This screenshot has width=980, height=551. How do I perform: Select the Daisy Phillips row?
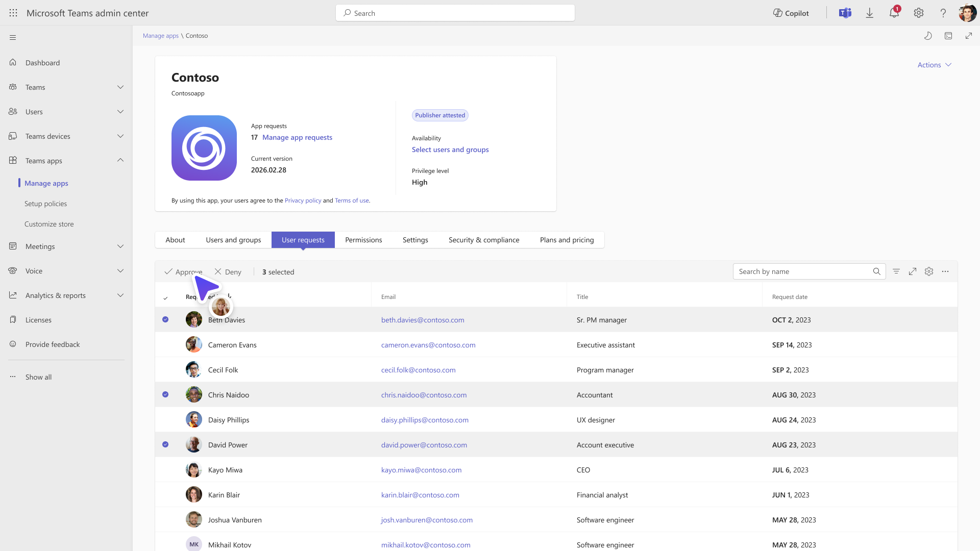(x=556, y=420)
